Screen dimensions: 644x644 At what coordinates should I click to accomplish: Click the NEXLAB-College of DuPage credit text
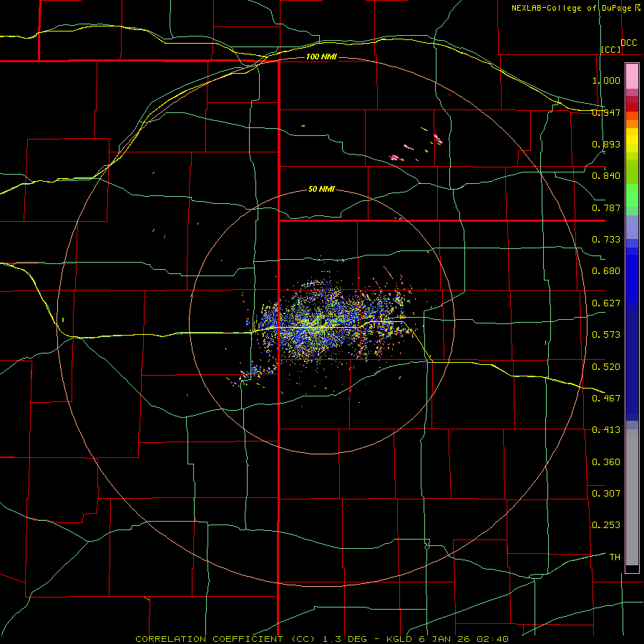coord(575,8)
